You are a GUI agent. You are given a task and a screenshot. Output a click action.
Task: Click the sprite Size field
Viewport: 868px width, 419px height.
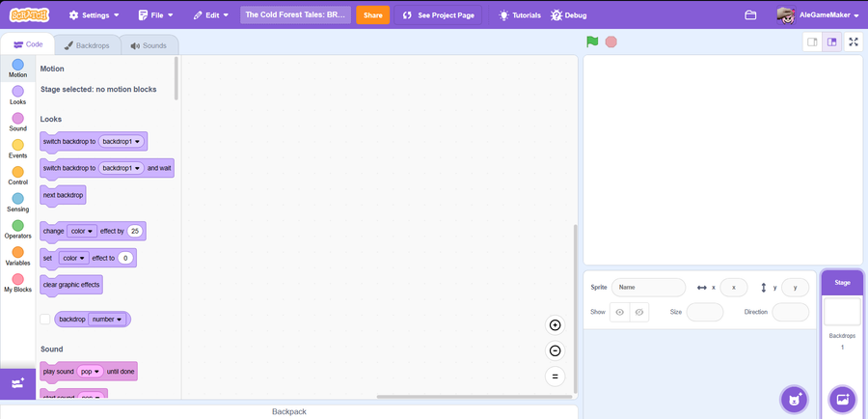[x=705, y=312]
